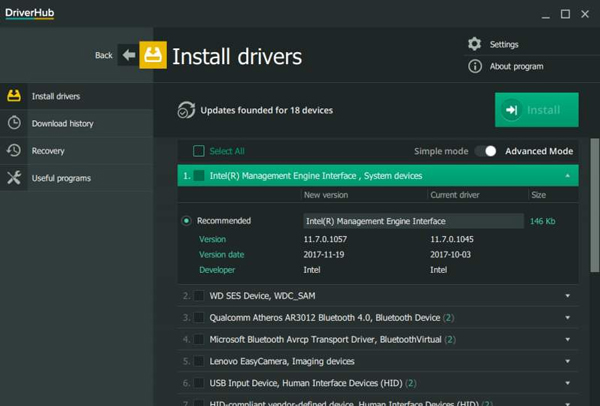Click the back arrow icon
This screenshot has width=600, height=406.
click(129, 55)
